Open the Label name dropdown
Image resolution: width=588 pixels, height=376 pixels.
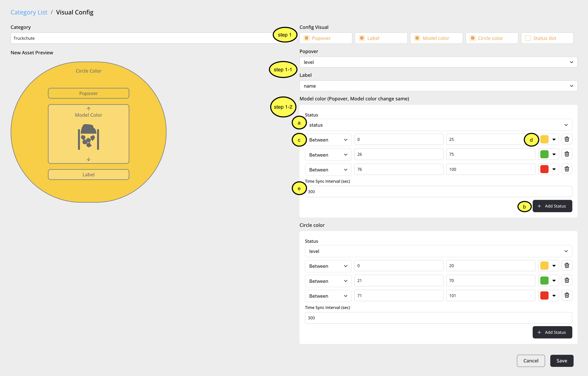coord(438,86)
